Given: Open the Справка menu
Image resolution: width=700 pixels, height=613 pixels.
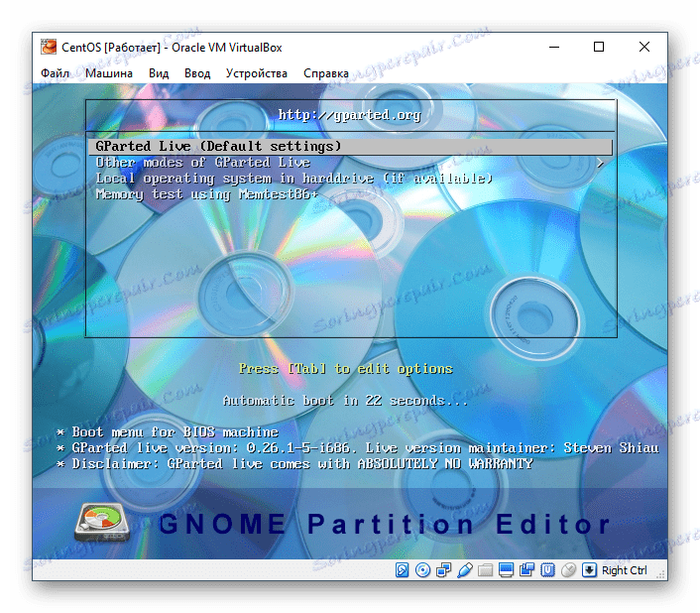Looking at the screenshot, I should (326, 73).
